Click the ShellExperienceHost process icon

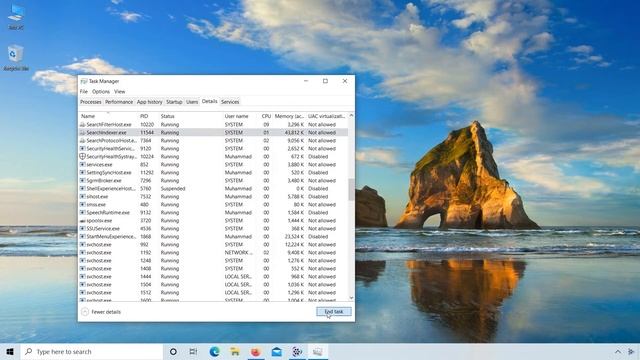[82, 189]
